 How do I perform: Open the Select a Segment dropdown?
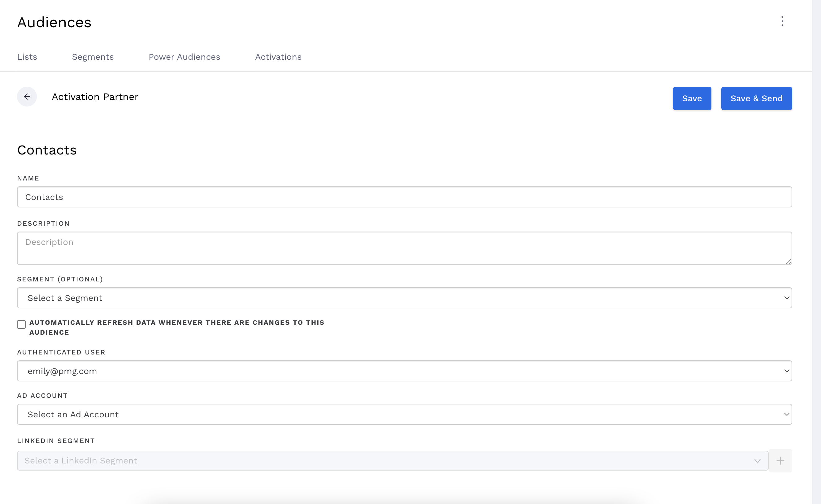(400, 298)
